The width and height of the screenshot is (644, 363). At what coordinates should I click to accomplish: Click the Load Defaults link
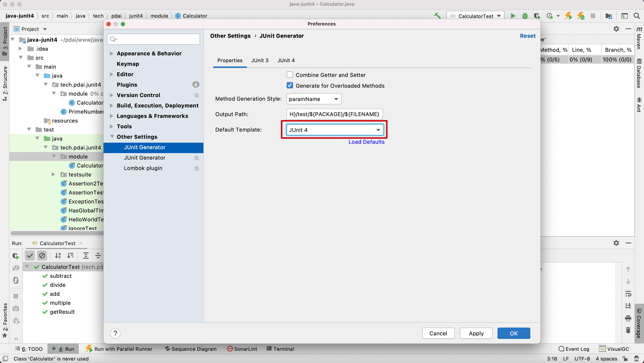tap(366, 142)
